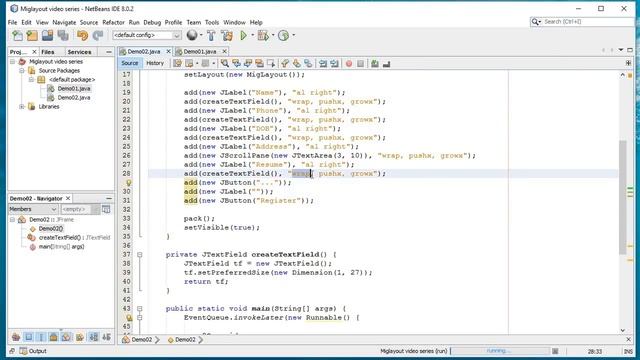640x360 pixels.
Task: Click the Find Previous Occurrence icon
Action: [x=236, y=63]
